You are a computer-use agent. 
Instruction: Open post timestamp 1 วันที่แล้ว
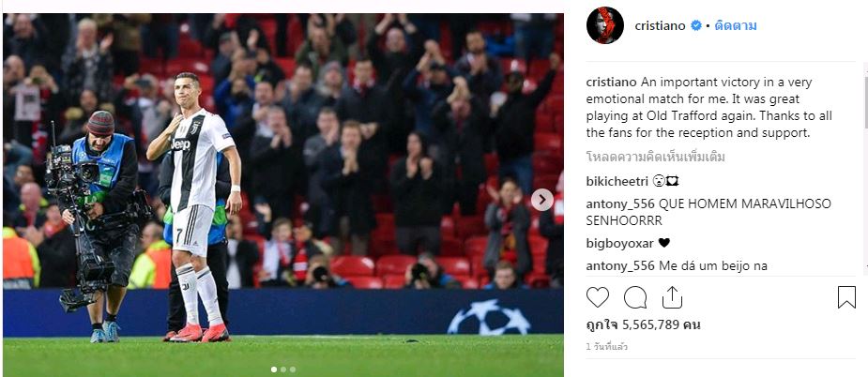click(x=607, y=347)
